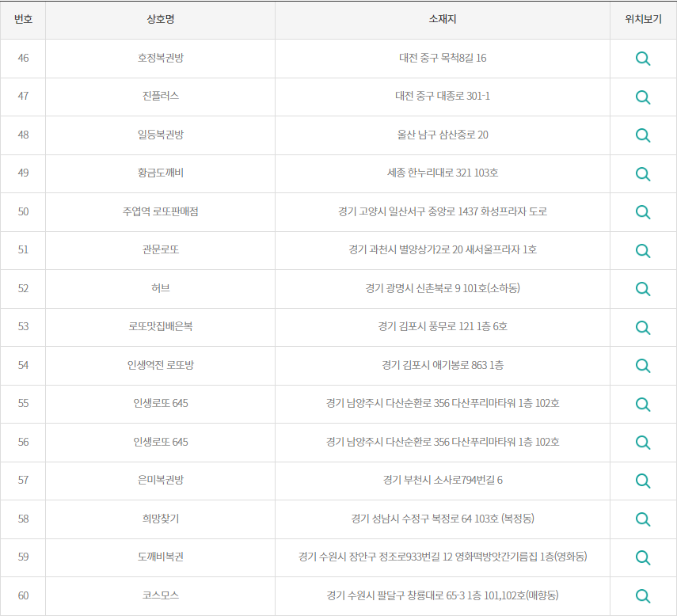The image size is (677, 616).
Task: Select store name 인생로또 645 row 55
Action: point(162,404)
